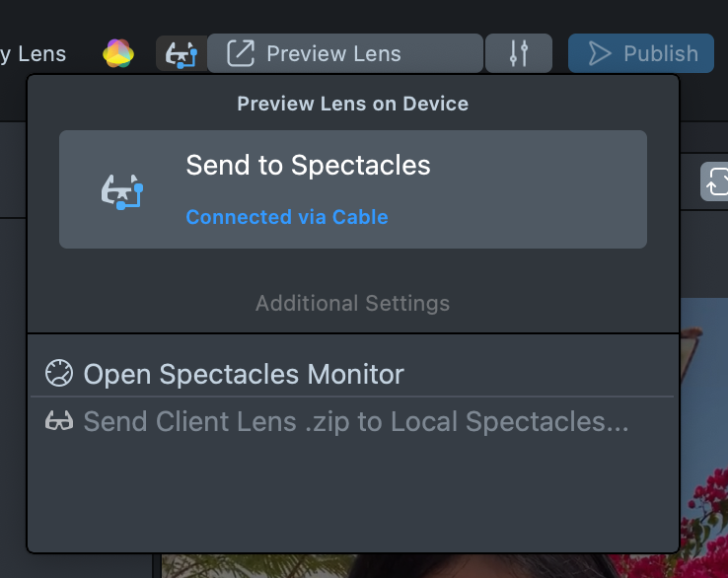Click the gauge icon beside Spectacles Monitor
Image resolution: width=728 pixels, height=578 pixels.
pyautogui.click(x=59, y=373)
